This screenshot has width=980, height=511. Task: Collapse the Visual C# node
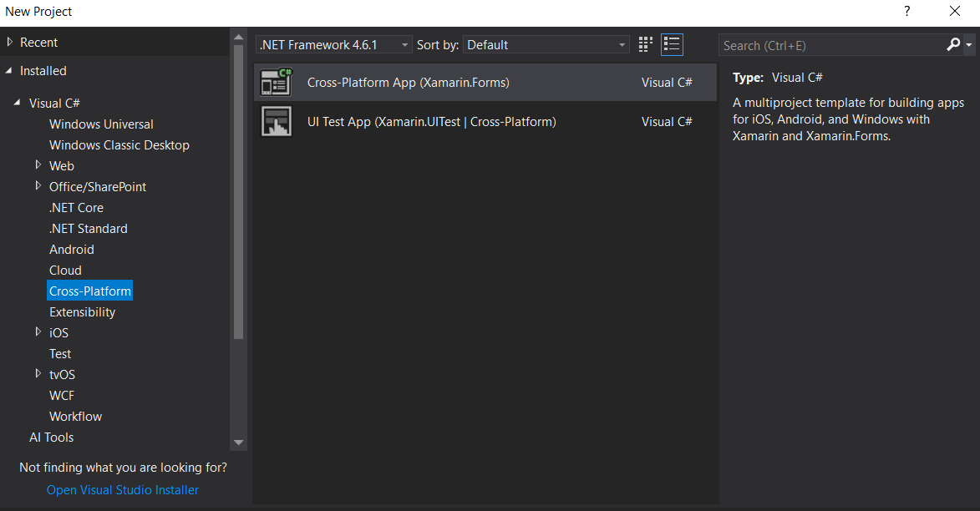[18, 103]
